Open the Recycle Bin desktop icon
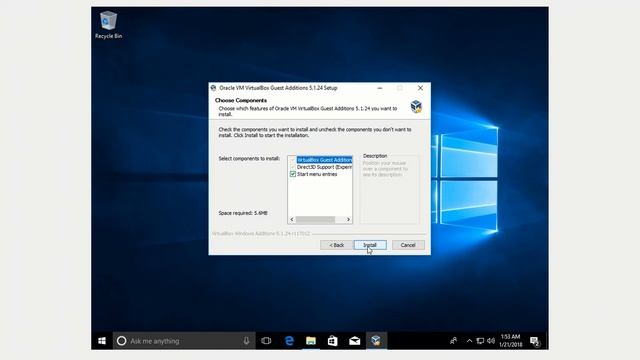Screen dimensions: 640x360 [108, 25]
